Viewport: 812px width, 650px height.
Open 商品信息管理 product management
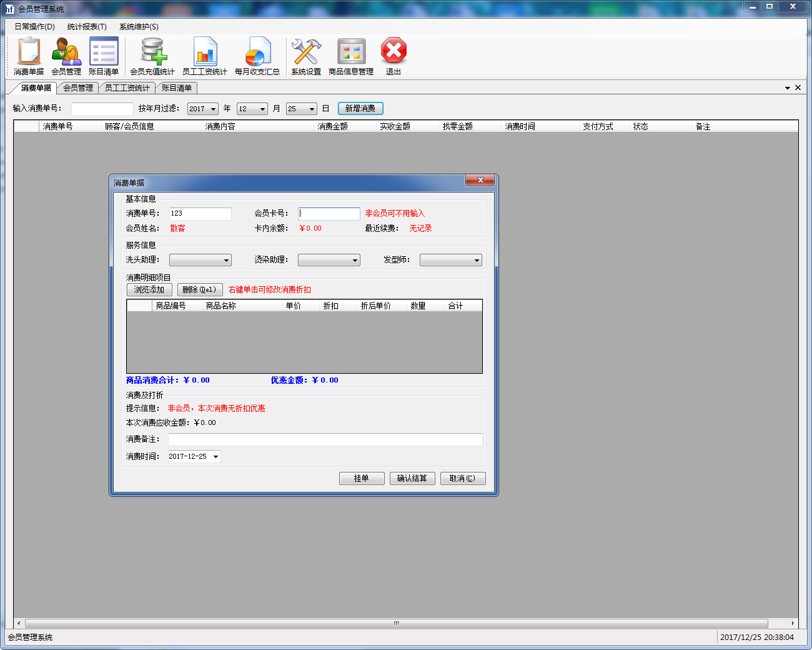(x=351, y=55)
